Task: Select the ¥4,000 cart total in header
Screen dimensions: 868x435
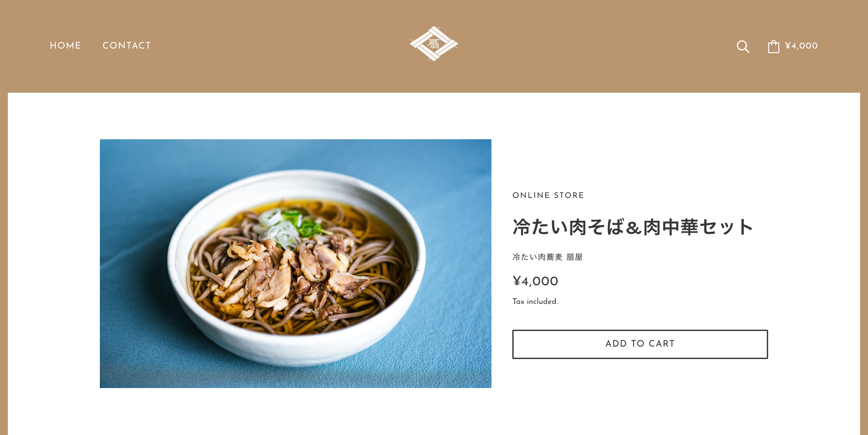Action: (801, 46)
